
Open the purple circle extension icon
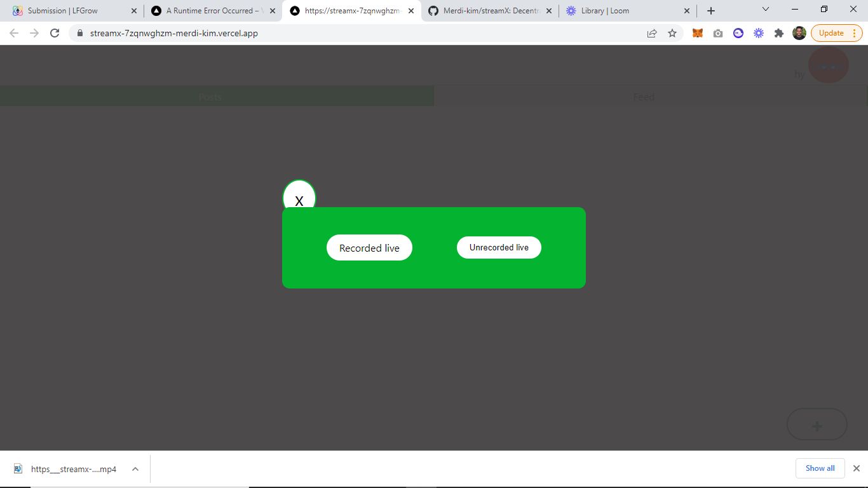[x=738, y=33]
